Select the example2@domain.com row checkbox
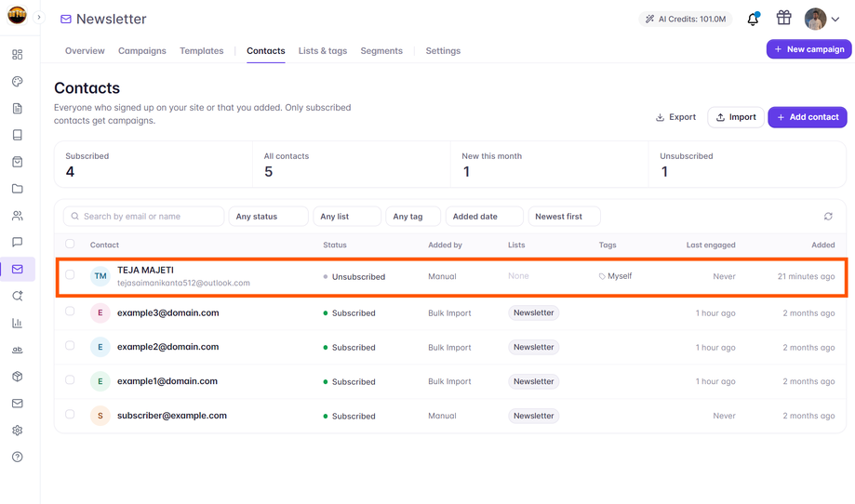Viewport: 855px width, 504px height. point(70,345)
